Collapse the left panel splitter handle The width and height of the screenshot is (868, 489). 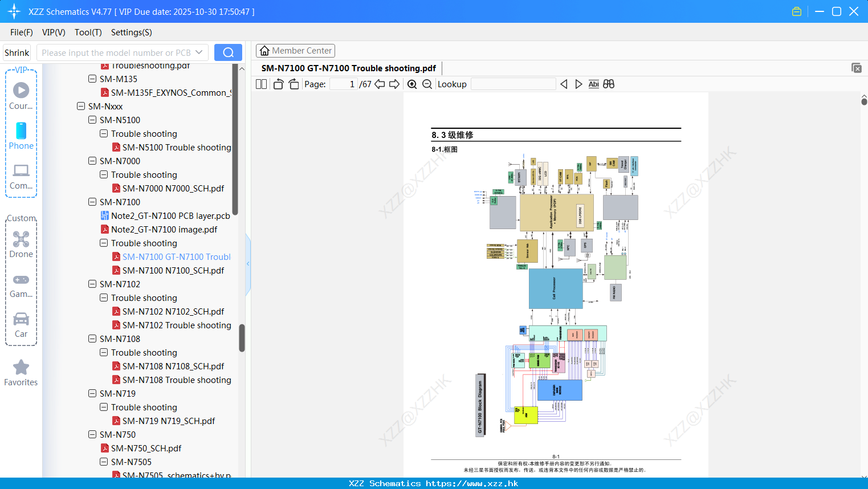click(x=248, y=264)
